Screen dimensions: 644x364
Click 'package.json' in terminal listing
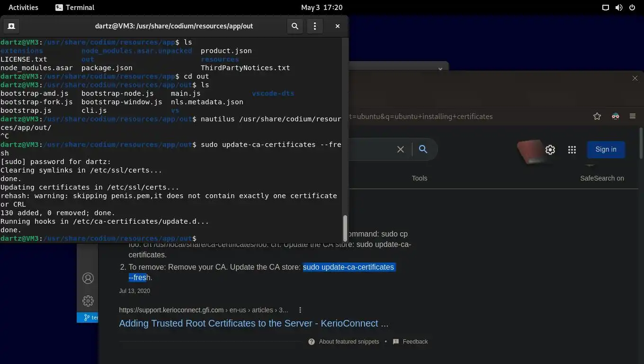point(107,68)
